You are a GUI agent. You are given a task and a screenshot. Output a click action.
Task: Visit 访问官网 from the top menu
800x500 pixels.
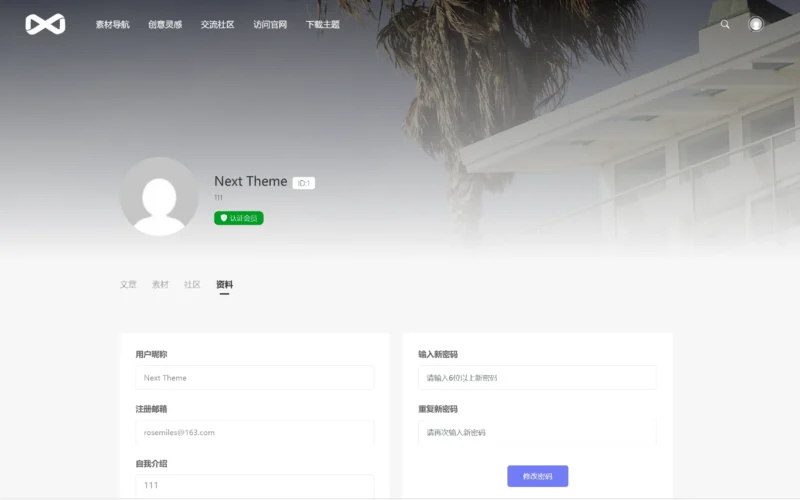(x=270, y=24)
